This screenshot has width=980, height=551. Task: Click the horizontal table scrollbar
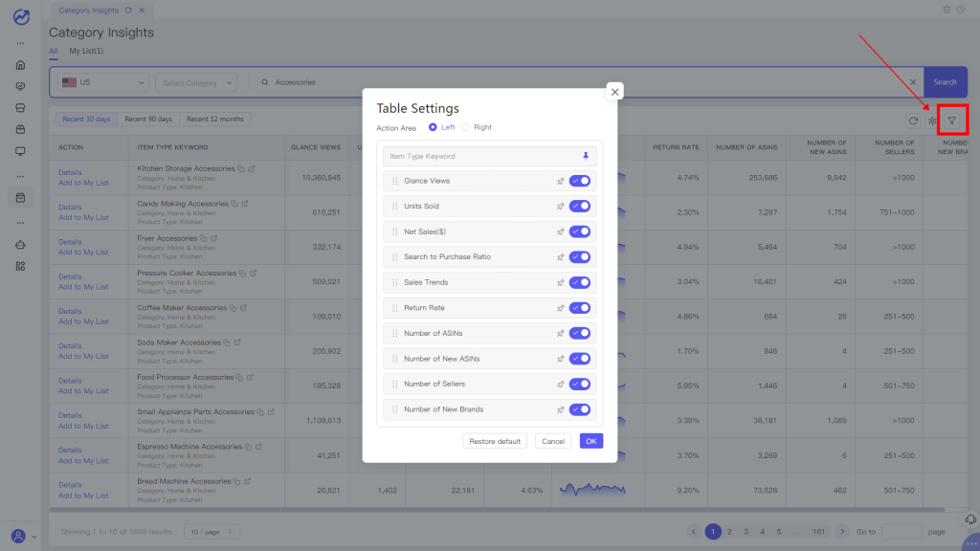496,510
